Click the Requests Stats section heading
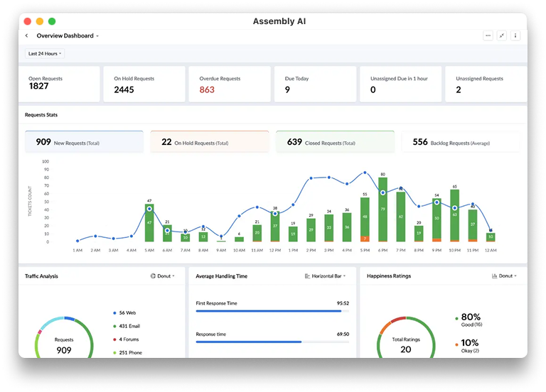Image resolution: width=546 pixels, height=392 pixels. coord(41,115)
